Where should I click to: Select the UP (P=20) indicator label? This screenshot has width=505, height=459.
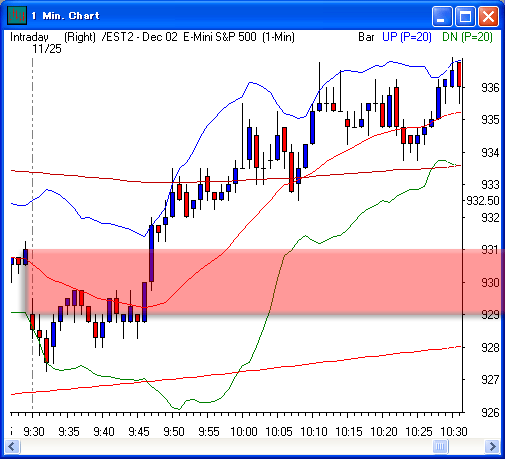[x=407, y=37]
